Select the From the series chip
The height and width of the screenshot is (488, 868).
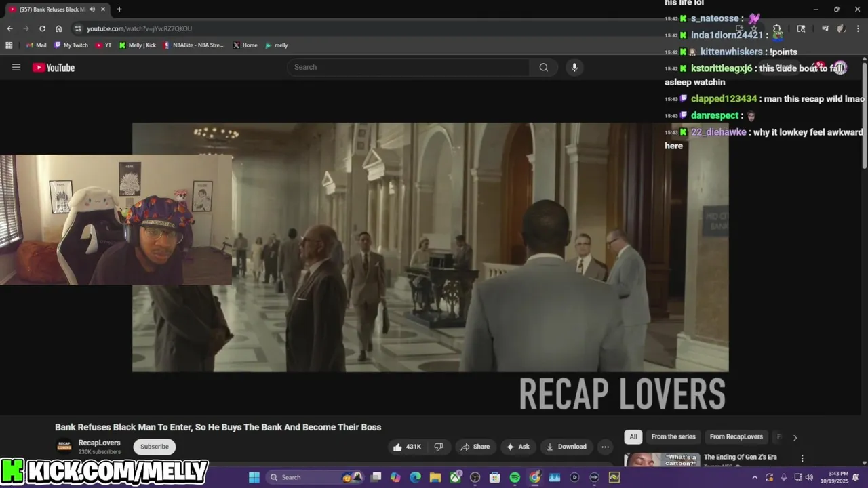click(673, 437)
